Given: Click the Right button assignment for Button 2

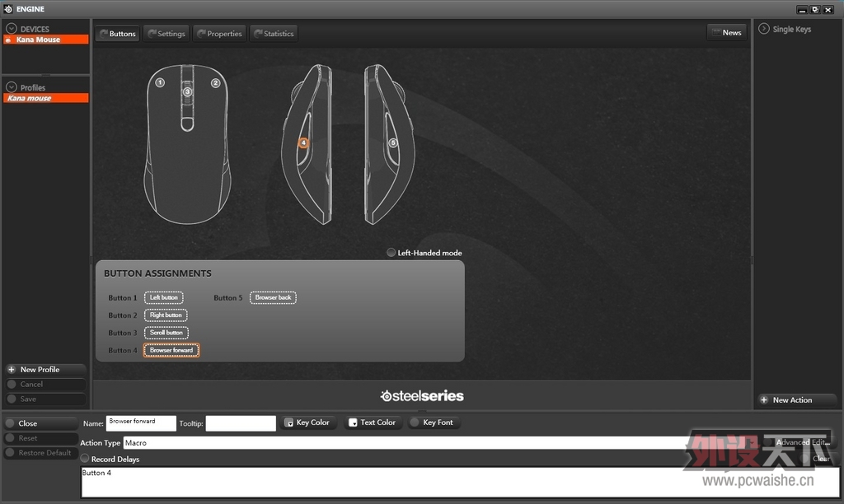Looking at the screenshot, I should (166, 315).
